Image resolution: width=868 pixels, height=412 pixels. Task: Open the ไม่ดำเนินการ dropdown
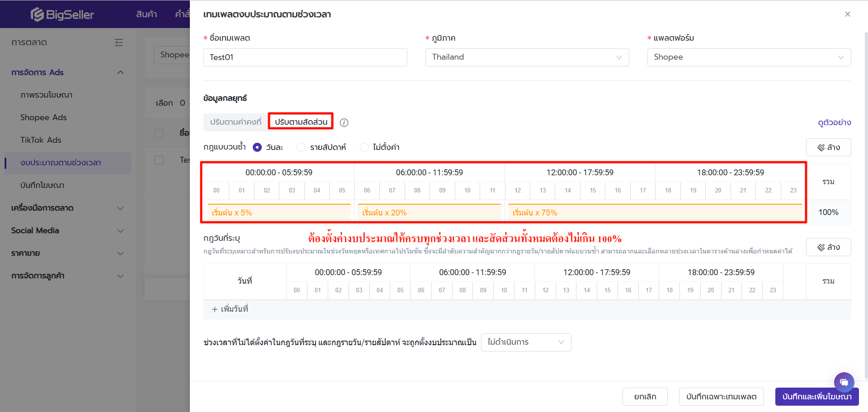pyautogui.click(x=526, y=342)
